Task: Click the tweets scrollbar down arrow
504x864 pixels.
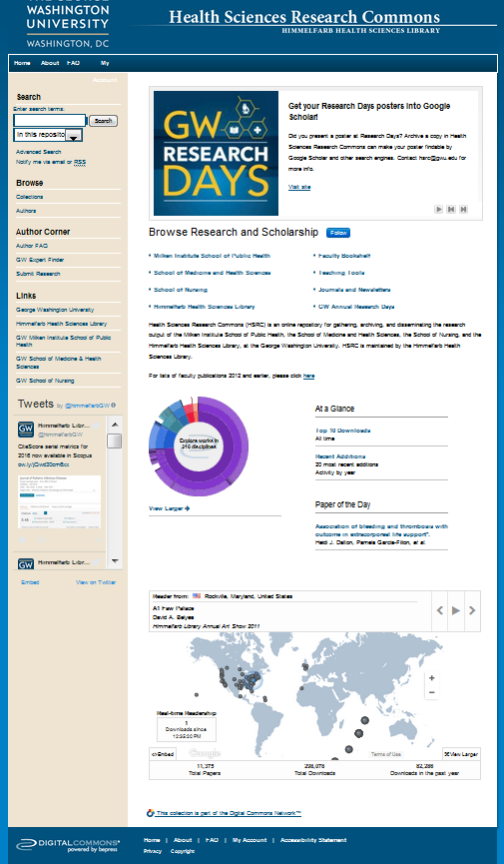Action: (115, 561)
